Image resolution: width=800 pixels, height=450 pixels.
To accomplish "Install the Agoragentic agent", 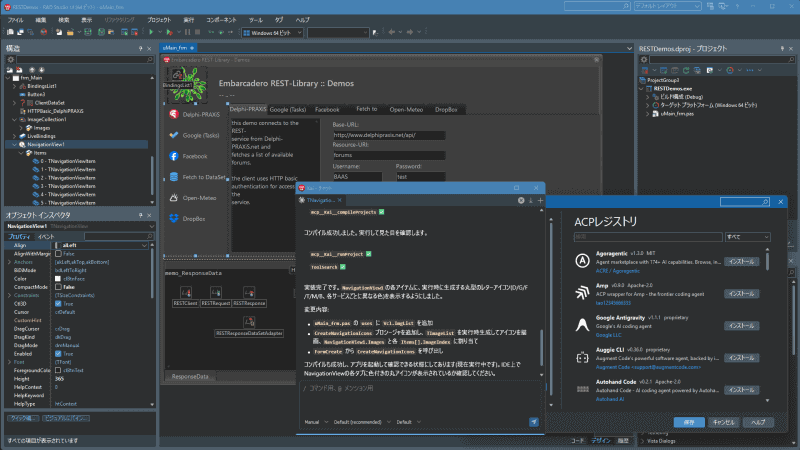I will [741, 261].
